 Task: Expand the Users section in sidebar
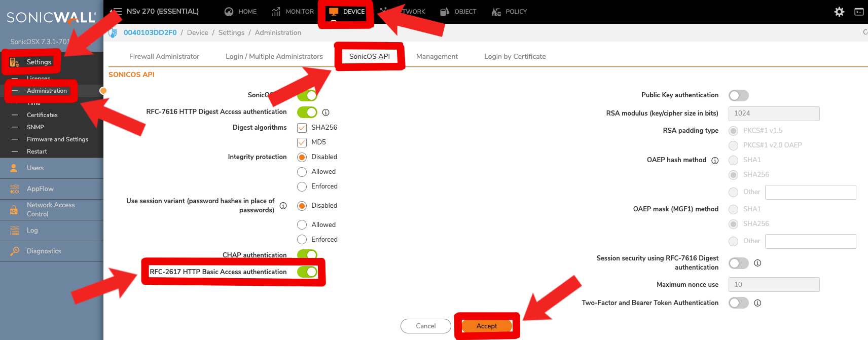(35, 168)
